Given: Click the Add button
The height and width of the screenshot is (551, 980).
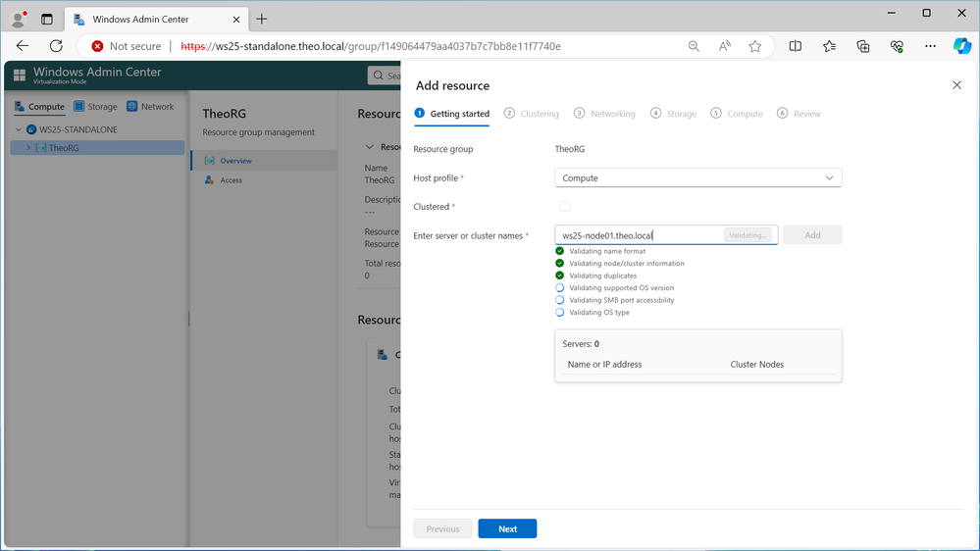Looking at the screenshot, I should pyautogui.click(x=812, y=235).
